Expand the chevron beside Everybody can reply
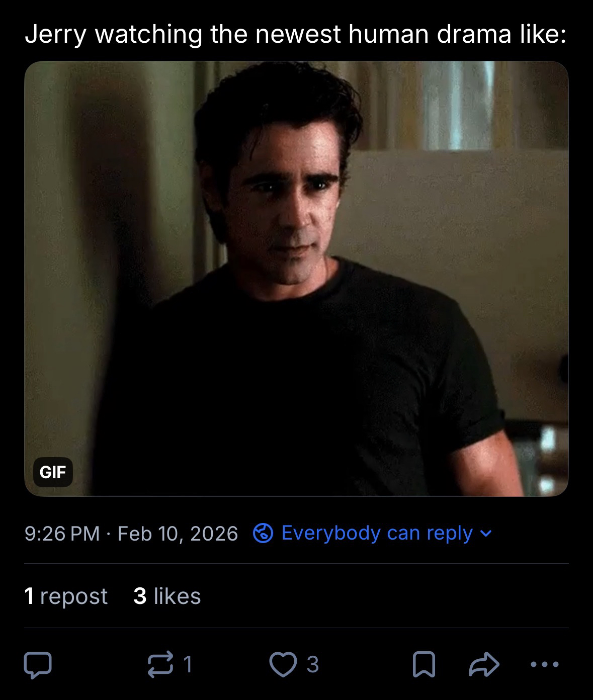This screenshot has height=700, width=593. pos(486,533)
